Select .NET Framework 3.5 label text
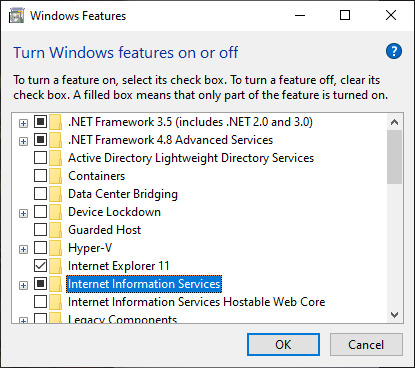 tap(190, 122)
